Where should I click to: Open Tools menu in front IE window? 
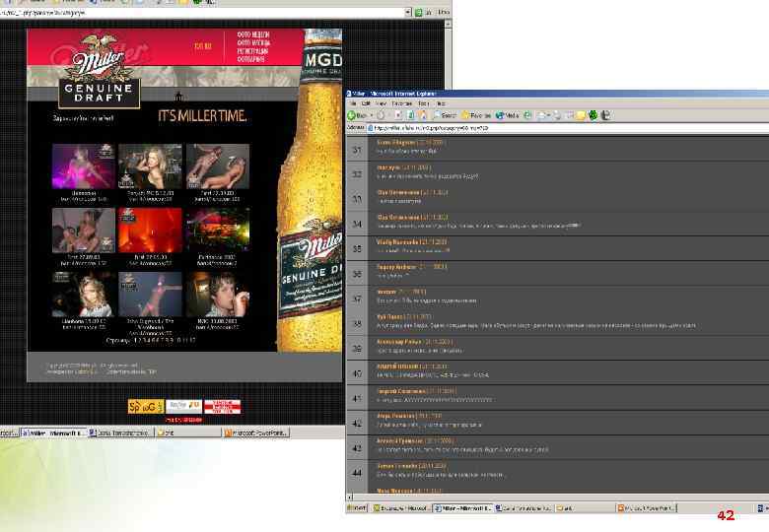pos(424,103)
